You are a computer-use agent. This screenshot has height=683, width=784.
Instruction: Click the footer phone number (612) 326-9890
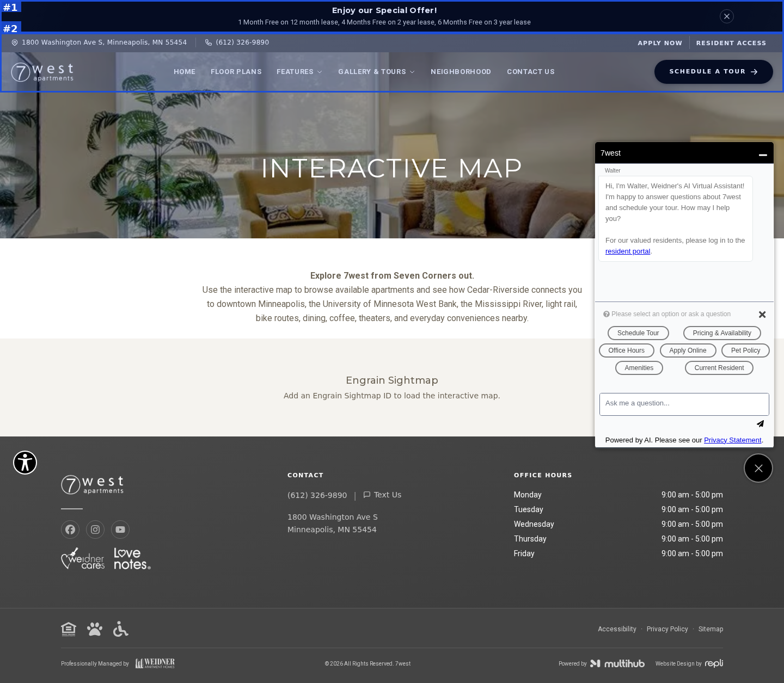point(317,495)
